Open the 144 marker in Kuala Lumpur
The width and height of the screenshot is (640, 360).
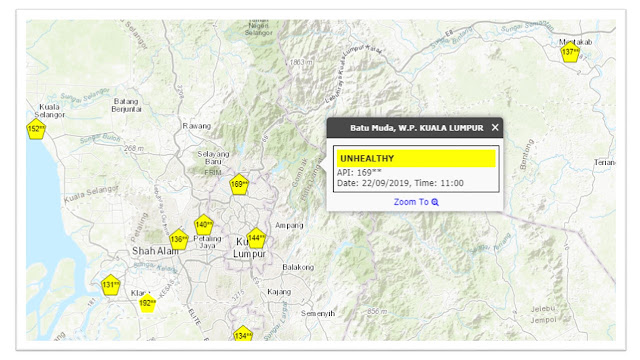(256, 238)
